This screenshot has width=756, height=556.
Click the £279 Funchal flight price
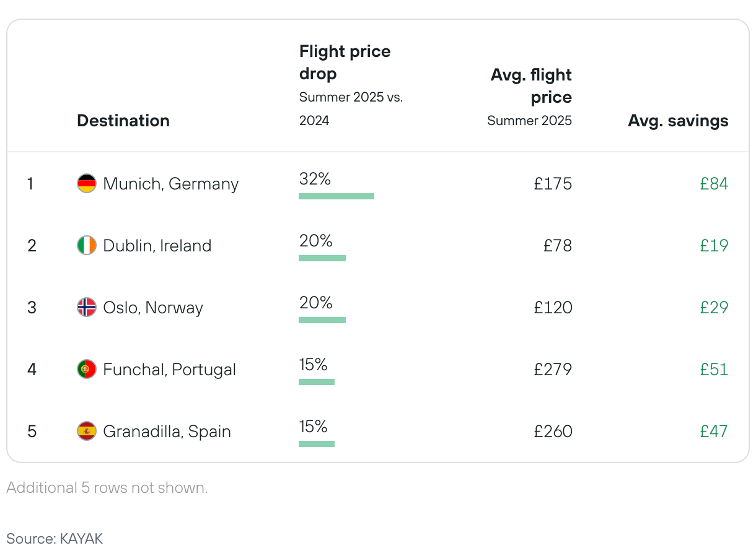point(553,370)
